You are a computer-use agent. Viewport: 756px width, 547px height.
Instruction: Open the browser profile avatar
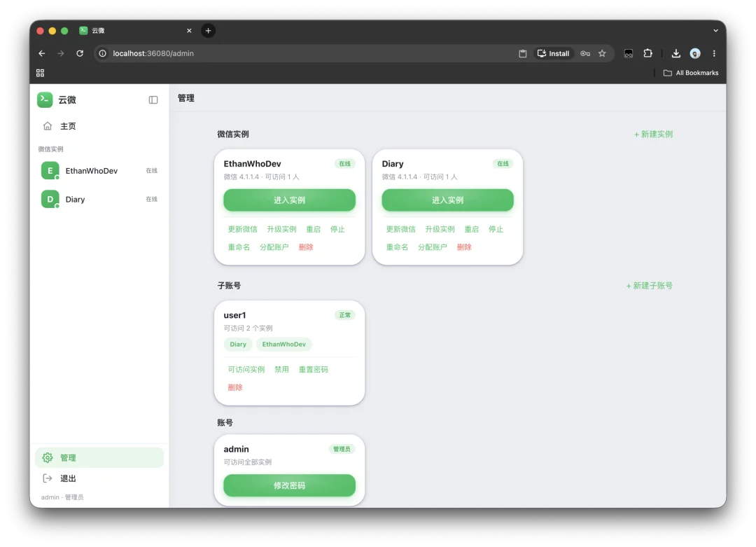click(x=695, y=53)
